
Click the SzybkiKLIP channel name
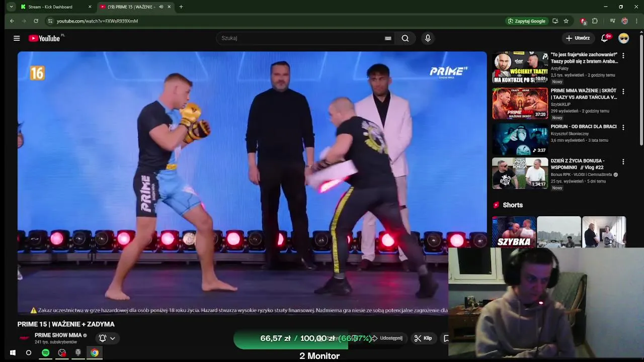[x=560, y=105]
